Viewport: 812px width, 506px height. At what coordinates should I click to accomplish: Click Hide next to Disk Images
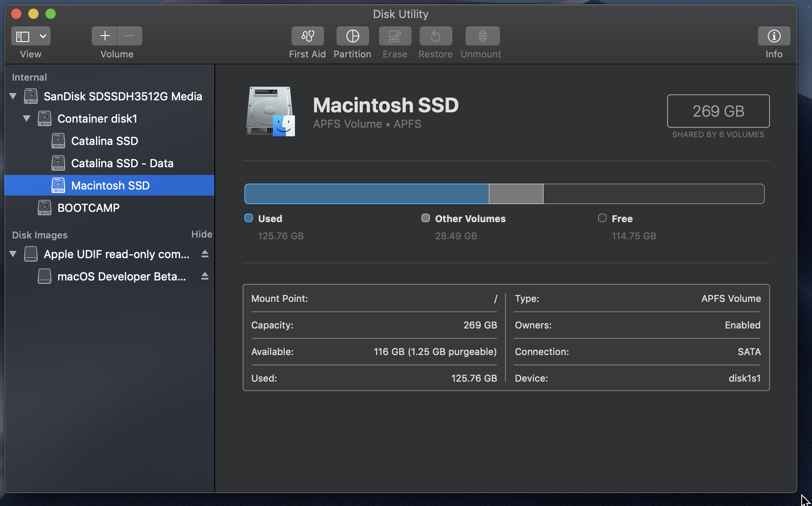(x=201, y=234)
